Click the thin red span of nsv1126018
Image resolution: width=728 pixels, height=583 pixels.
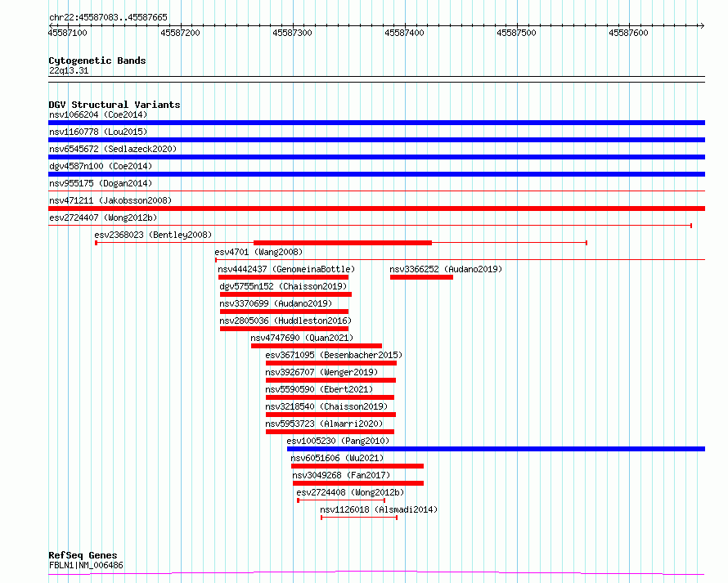pyautogui.click(x=359, y=518)
